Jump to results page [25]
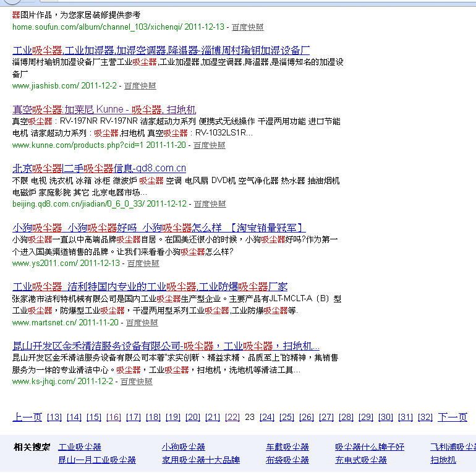This screenshot has width=476, height=475. [287, 417]
